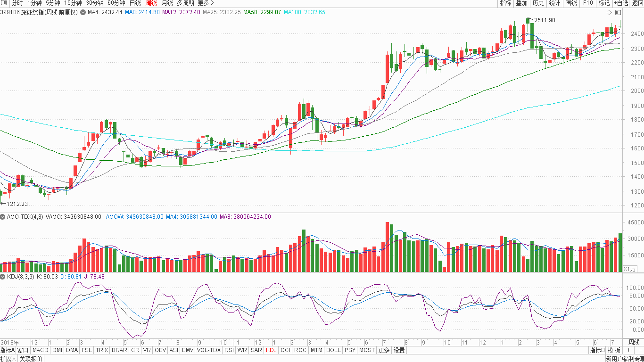This screenshot has height=362, width=644.
Task: Select the BRAR indicator
Action: click(119, 350)
